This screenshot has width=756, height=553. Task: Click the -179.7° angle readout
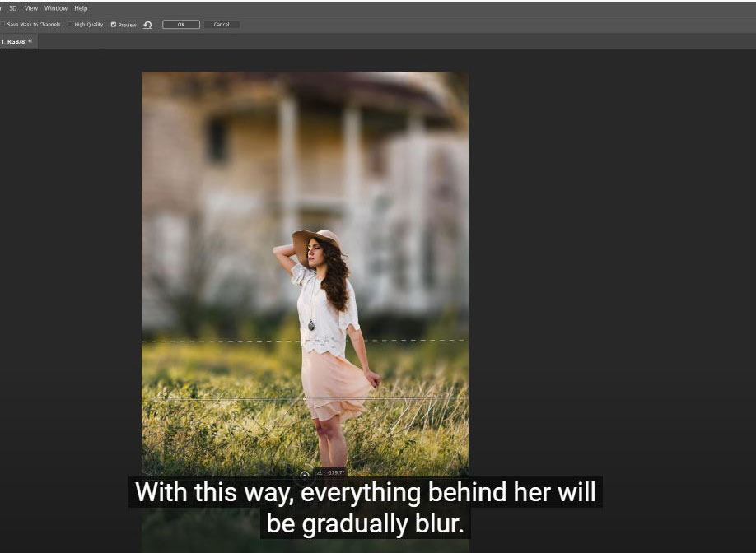(331, 473)
